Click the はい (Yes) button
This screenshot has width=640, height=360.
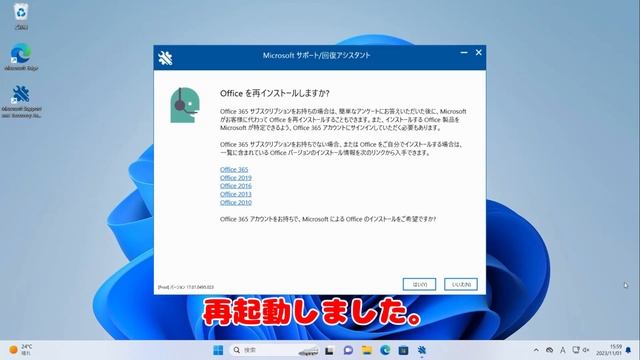[419, 284]
